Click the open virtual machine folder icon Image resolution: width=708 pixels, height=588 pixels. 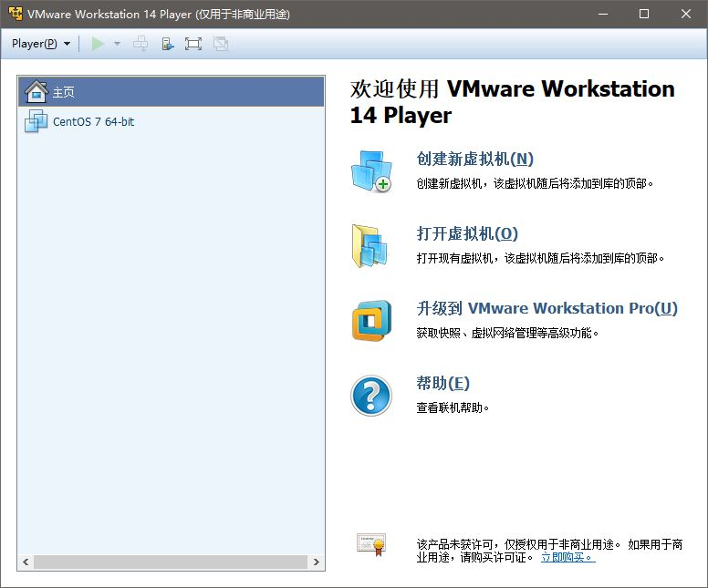coord(371,246)
